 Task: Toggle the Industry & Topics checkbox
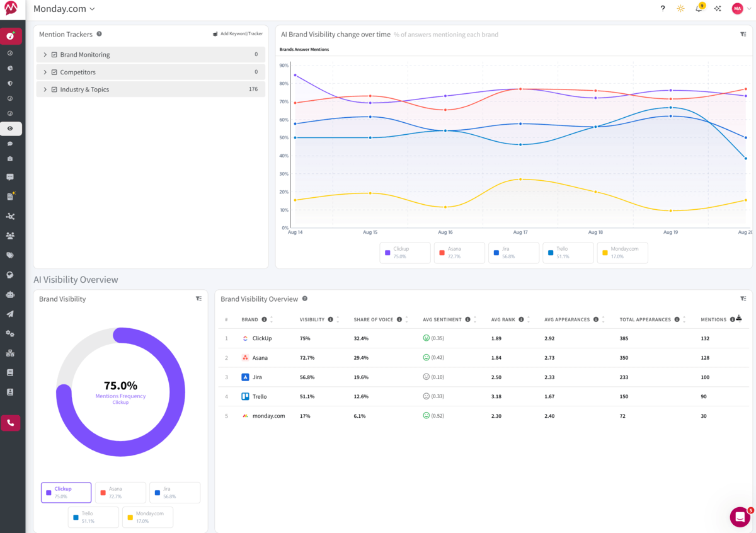pos(54,89)
